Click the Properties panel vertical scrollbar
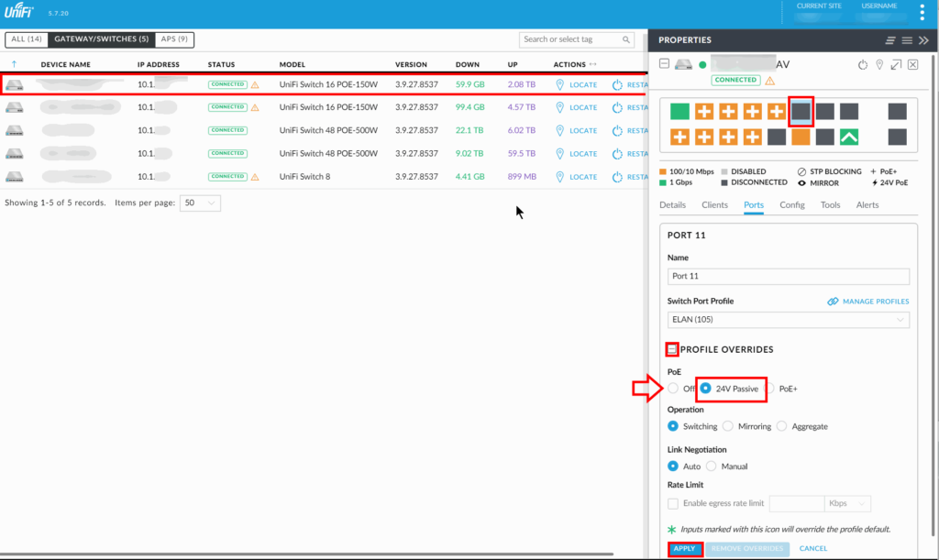This screenshot has width=939, height=560. pos(933,293)
